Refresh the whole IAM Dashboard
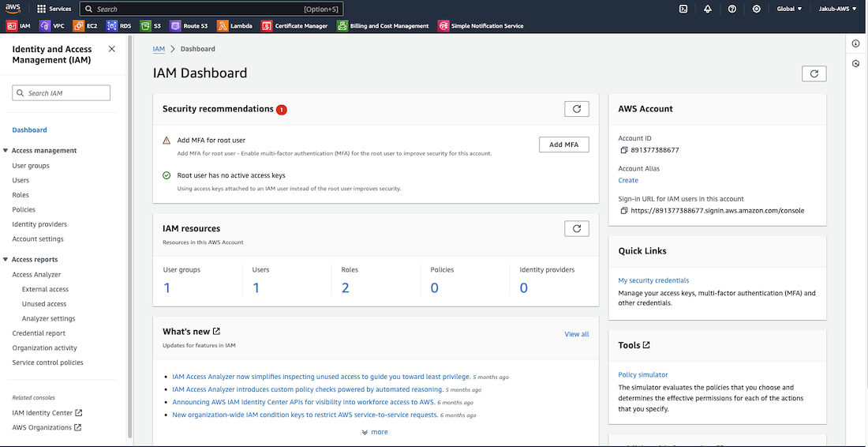Screen dimensions: 868x447 click(814, 73)
